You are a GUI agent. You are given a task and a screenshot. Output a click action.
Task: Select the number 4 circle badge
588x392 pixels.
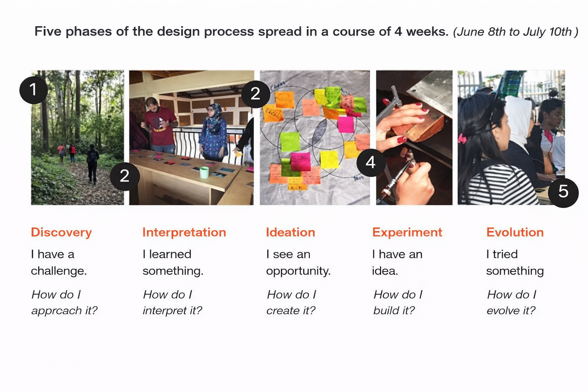tap(371, 163)
